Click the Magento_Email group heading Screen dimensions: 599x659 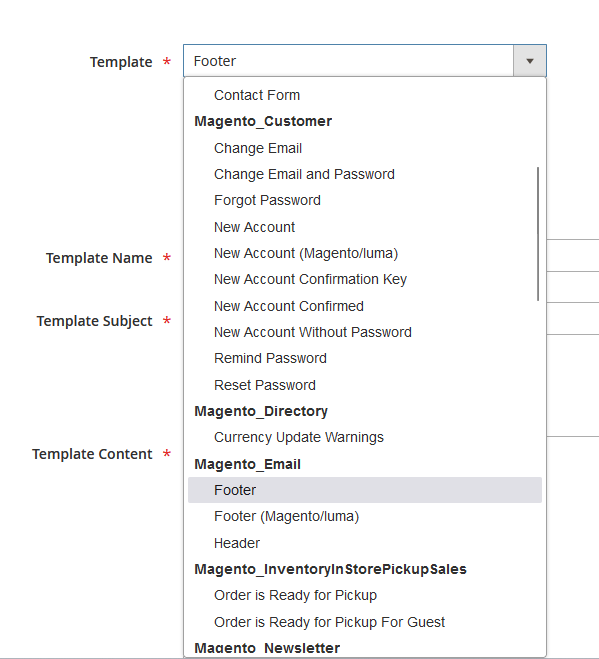tap(248, 464)
